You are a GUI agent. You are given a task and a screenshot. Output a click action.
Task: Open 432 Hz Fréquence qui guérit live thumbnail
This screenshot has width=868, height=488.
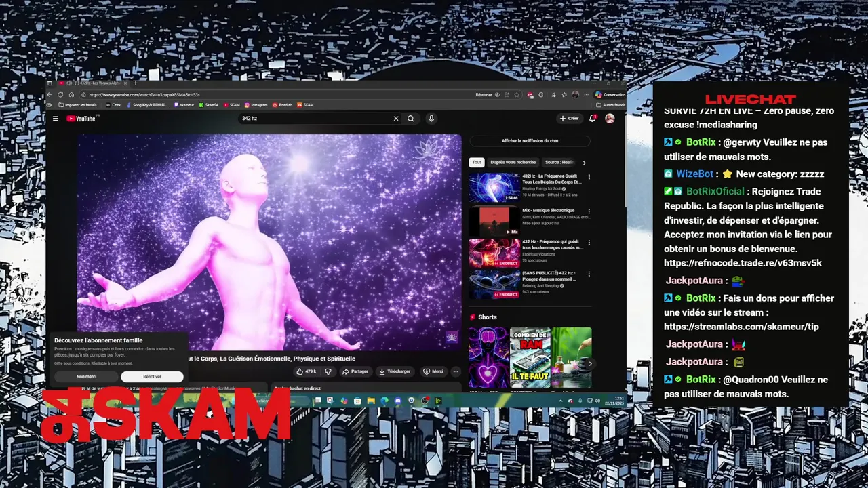click(x=494, y=253)
